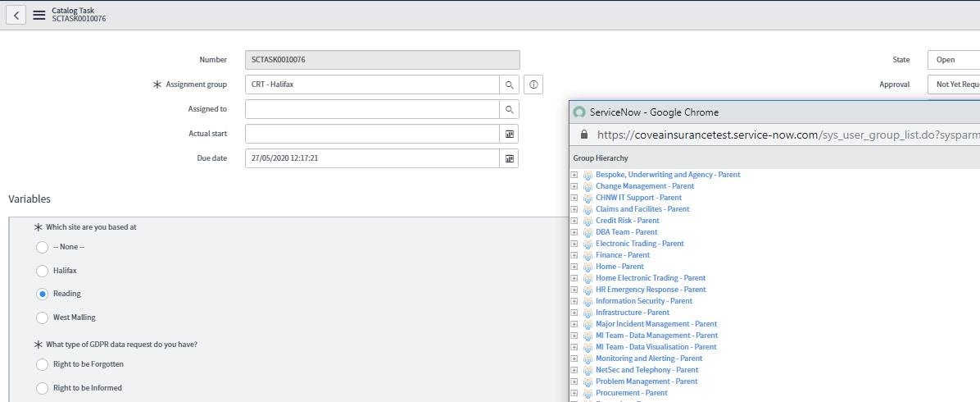The image size is (980, 402).
Task: Click the padlock site info icon
Action: click(584, 135)
